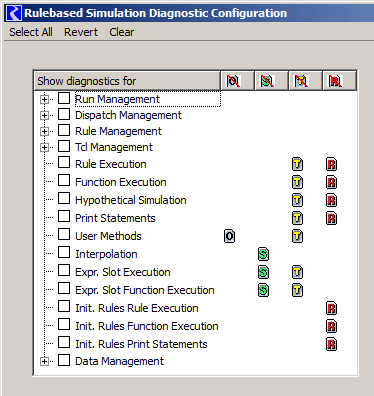Select the Run Management label
Viewport: 374px width, 396px height.
click(117, 99)
